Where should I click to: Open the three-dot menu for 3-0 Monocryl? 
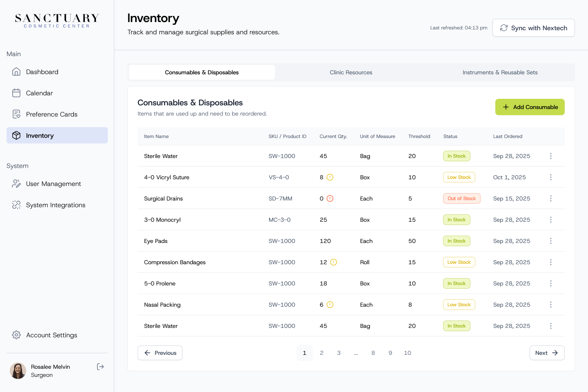pos(551,220)
